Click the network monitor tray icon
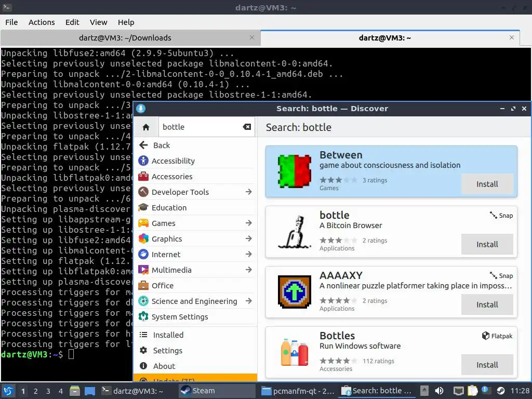This screenshot has width=532, height=399. point(458,391)
